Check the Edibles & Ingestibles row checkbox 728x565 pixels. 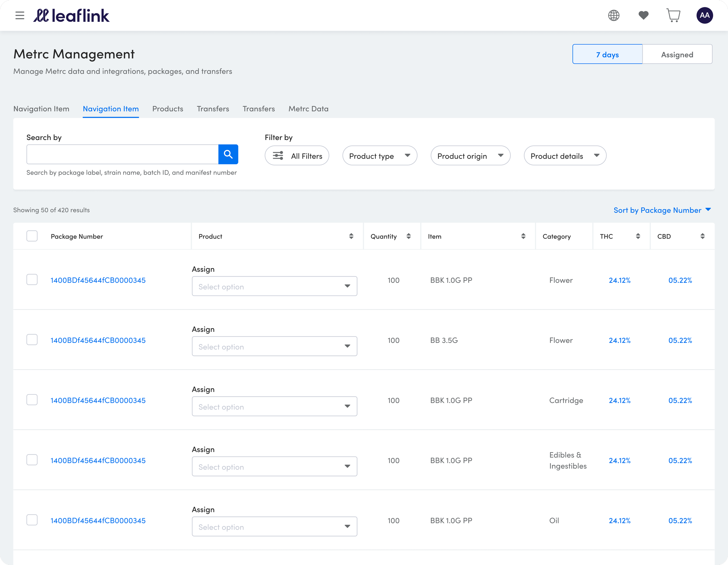pyautogui.click(x=32, y=460)
